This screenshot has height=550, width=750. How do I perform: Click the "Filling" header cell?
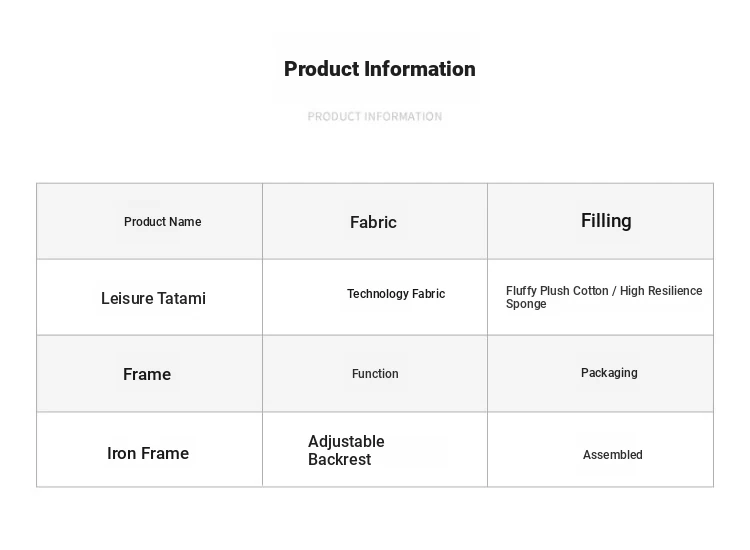pos(606,220)
